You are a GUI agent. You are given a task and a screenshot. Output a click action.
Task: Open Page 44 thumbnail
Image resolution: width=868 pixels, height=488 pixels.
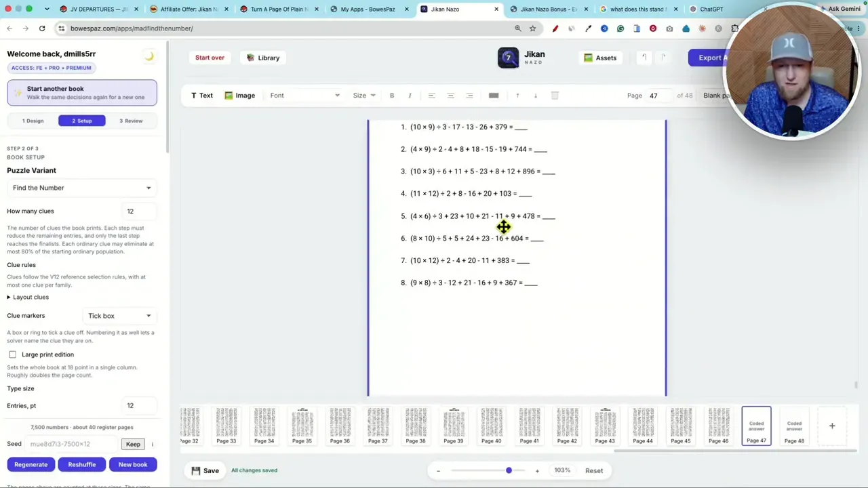coord(642,426)
